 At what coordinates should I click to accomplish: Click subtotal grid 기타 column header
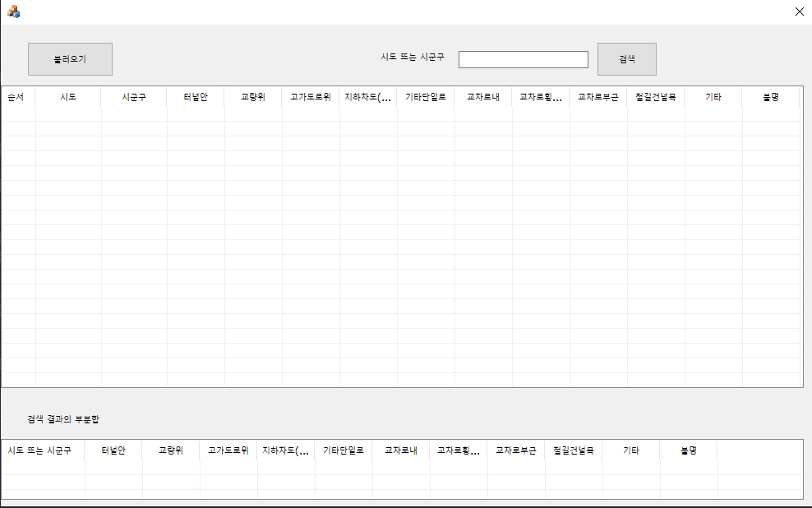coord(630,450)
